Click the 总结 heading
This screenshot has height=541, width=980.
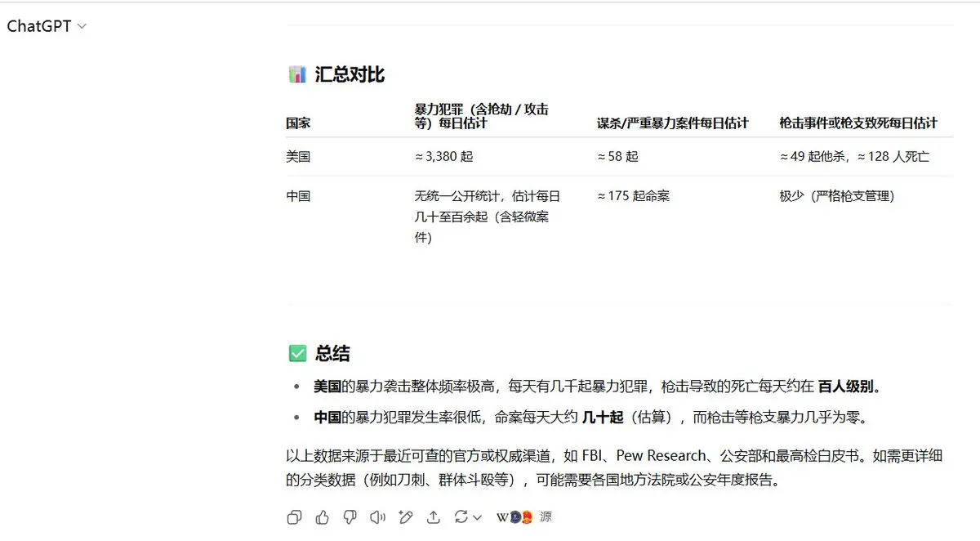pyautogui.click(x=332, y=353)
